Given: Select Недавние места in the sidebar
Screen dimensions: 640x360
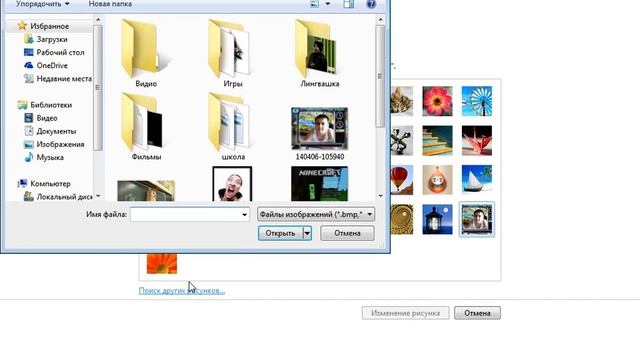Looking at the screenshot, I should pyautogui.click(x=64, y=78).
